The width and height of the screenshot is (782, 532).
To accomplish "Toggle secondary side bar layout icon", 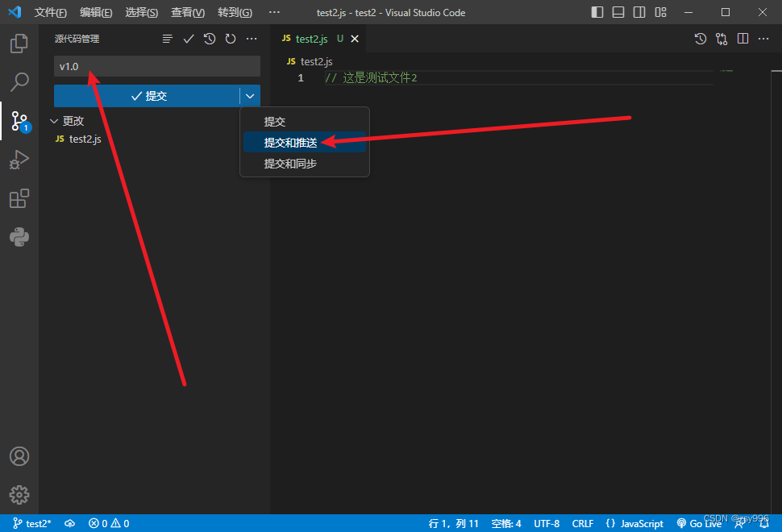I will (638, 12).
